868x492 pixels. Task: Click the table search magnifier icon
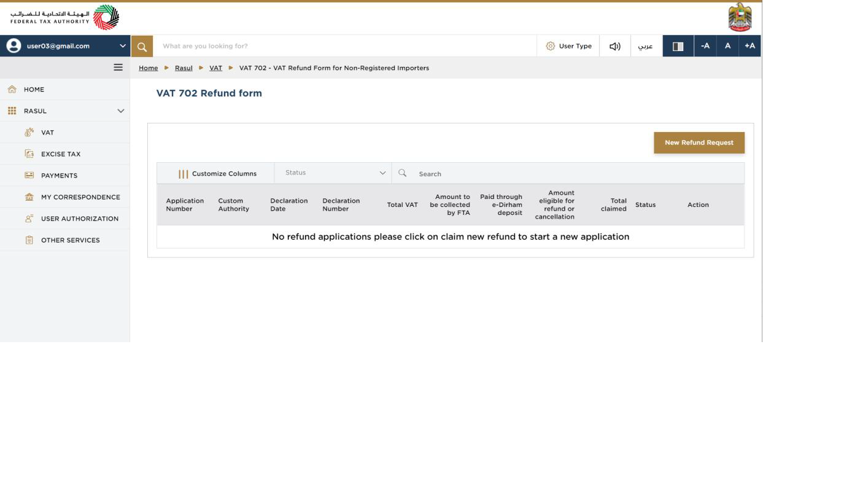pos(402,173)
